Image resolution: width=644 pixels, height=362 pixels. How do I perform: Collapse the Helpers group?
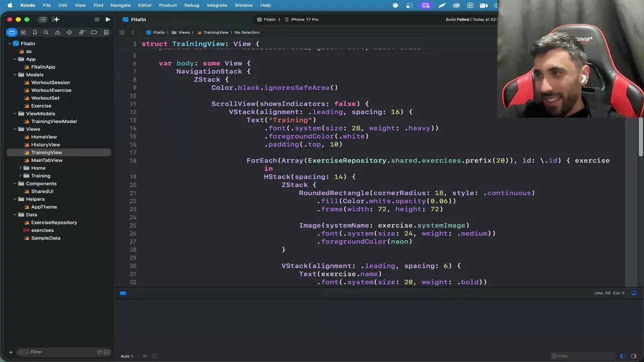(15, 199)
